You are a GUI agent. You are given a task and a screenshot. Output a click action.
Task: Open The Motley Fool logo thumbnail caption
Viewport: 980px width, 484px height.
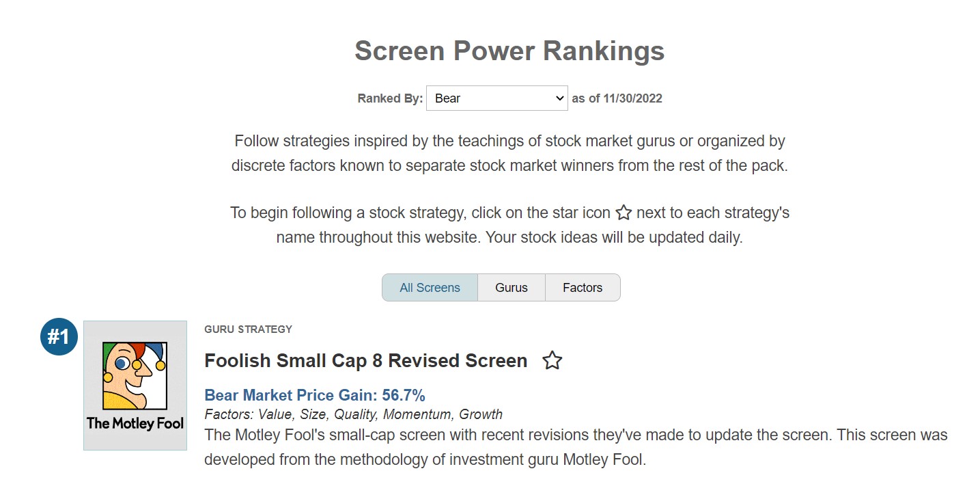(x=135, y=423)
